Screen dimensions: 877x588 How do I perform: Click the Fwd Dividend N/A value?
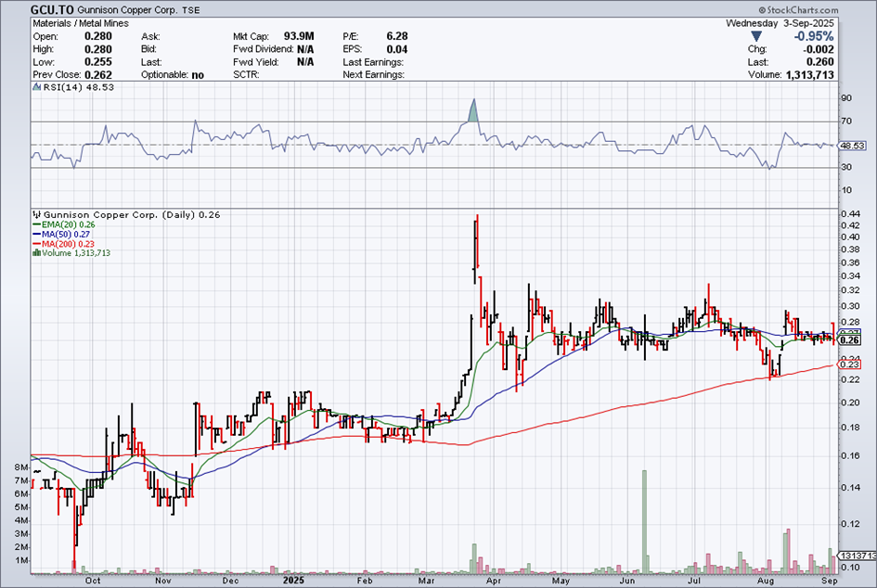[x=305, y=49]
